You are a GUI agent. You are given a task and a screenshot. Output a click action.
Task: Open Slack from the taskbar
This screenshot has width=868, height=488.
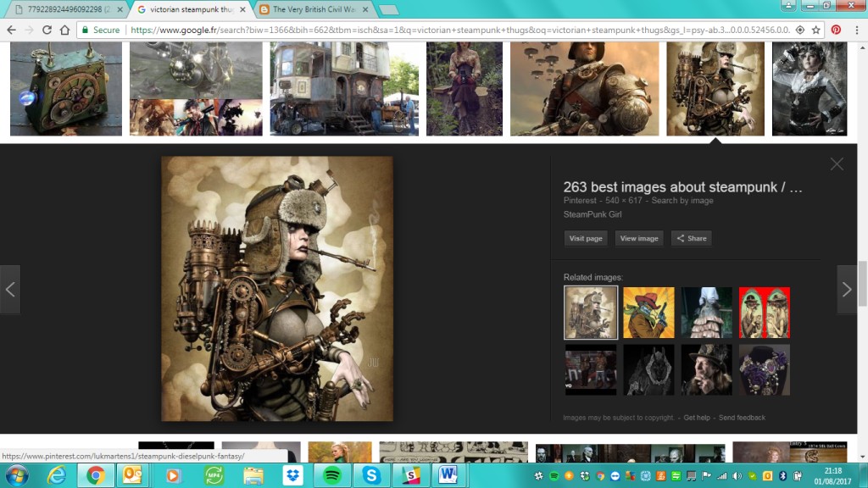click(x=411, y=475)
